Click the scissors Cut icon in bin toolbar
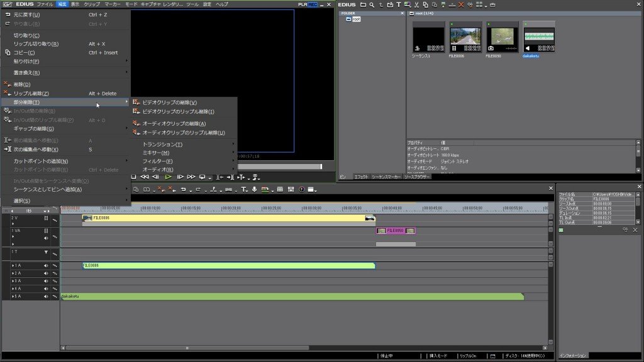 416,5
